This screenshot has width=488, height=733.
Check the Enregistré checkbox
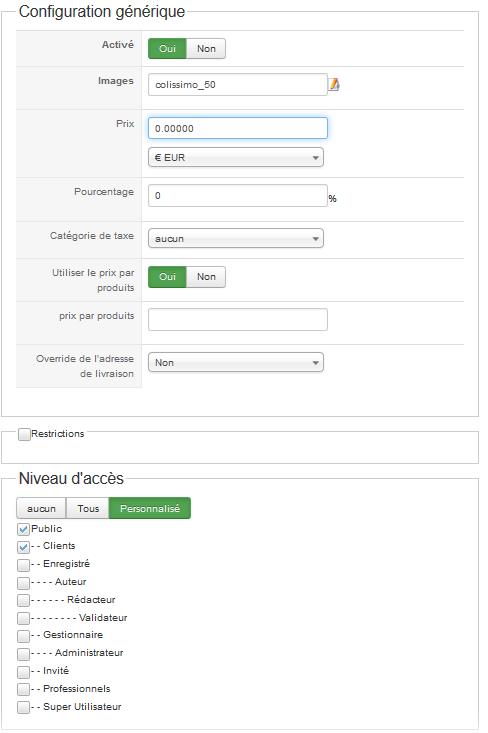[x=23, y=565]
